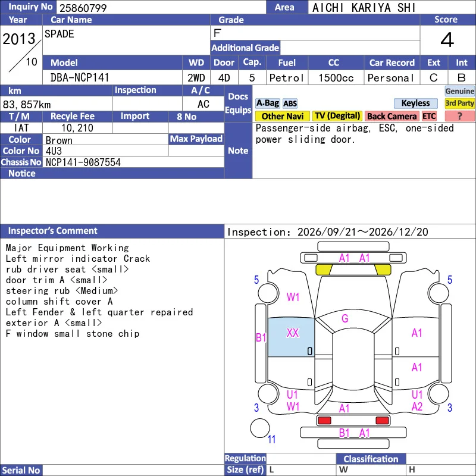This screenshot has height=476, width=476.
Task: Click the TV (Degital) badge
Action: pyautogui.click(x=337, y=116)
